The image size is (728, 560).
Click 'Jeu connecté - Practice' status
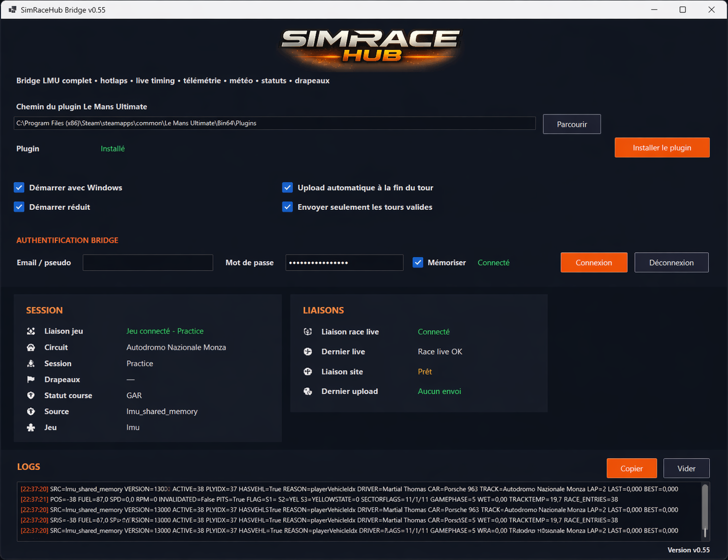coord(165,331)
